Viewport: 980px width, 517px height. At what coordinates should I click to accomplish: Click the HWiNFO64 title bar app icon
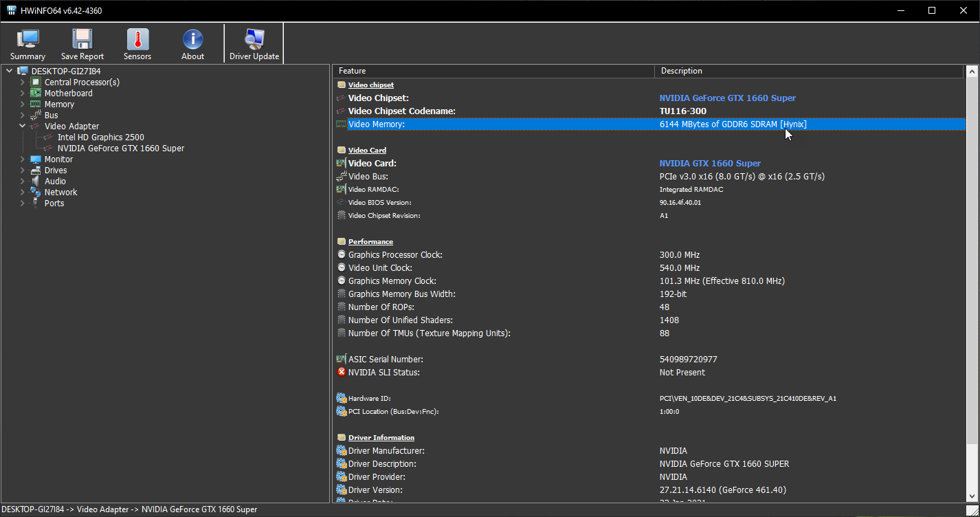[12, 11]
